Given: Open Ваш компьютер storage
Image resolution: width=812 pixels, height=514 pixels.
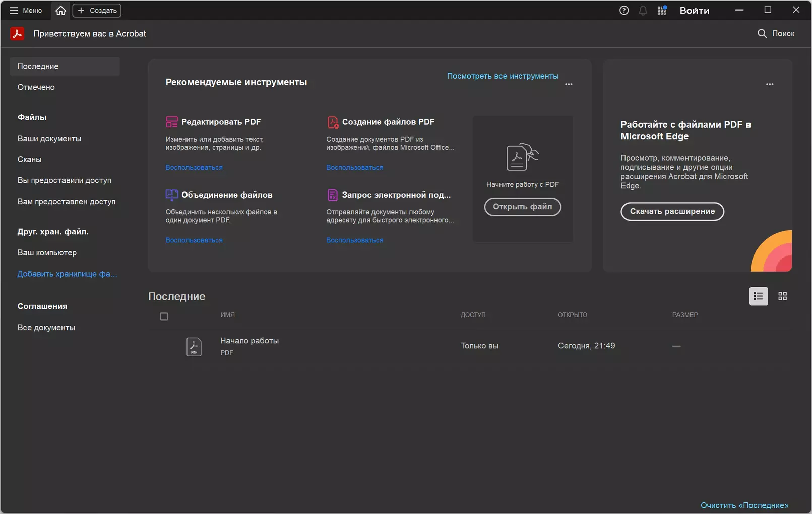Looking at the screenshot, I should [x=47, y=253].
